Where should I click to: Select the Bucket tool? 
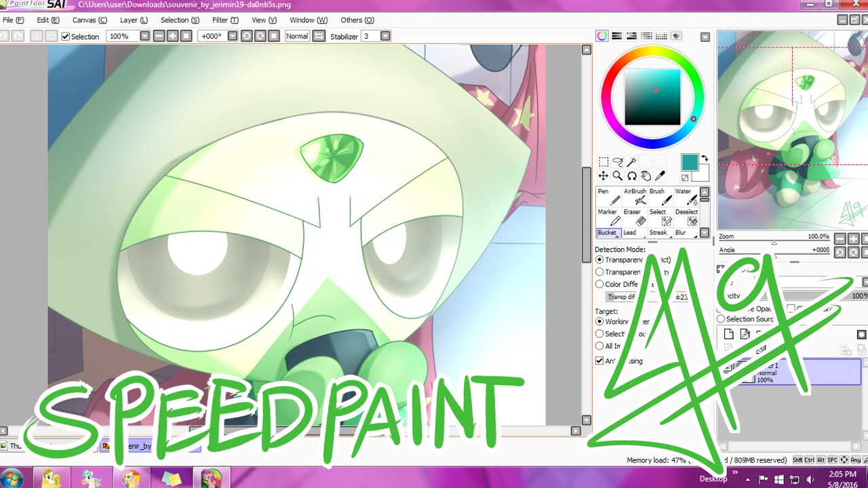pos(609,232)
